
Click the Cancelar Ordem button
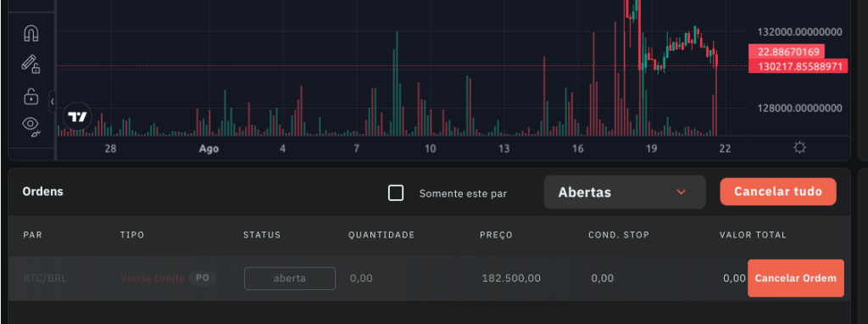coord(795,278)
